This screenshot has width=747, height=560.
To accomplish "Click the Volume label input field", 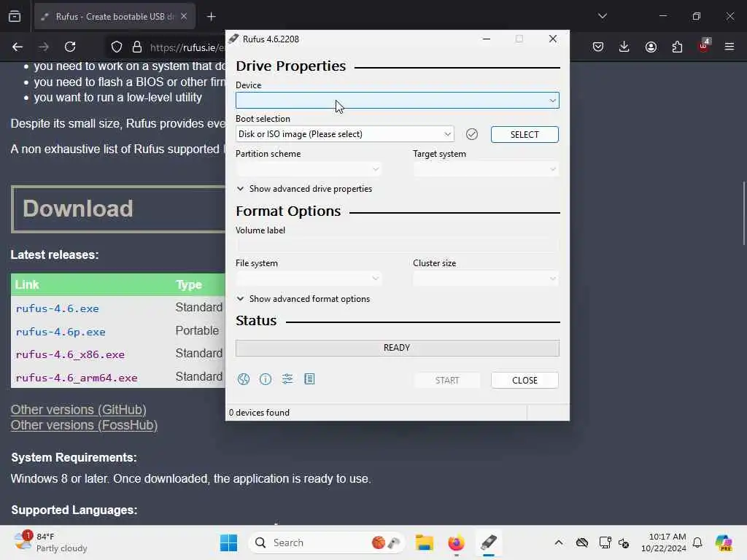I will coord(398,245).
